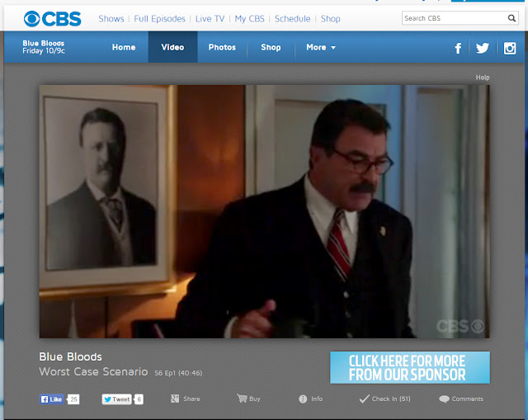528x420 pixels.
Task: Focus the Search CBS input field
Action: click(455, 18)
